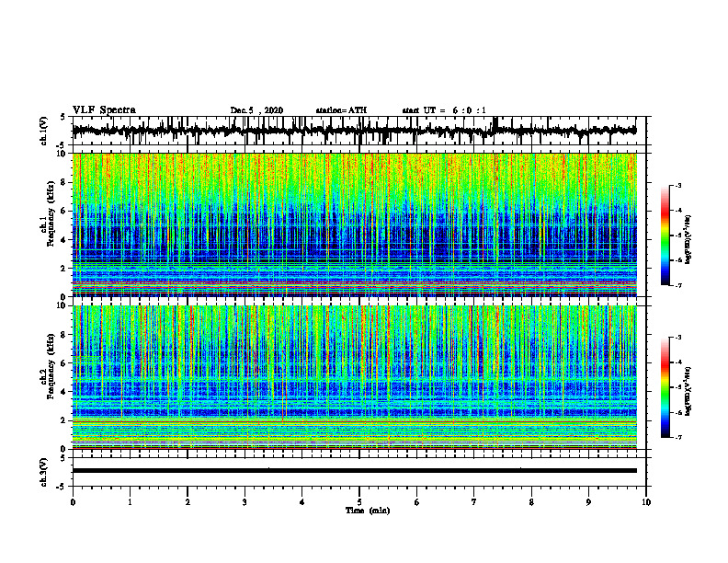Click the "-5" tick label of the ch.3(V) axis
The height and width of the screenshot is (563, 728).
pos(63,487)
